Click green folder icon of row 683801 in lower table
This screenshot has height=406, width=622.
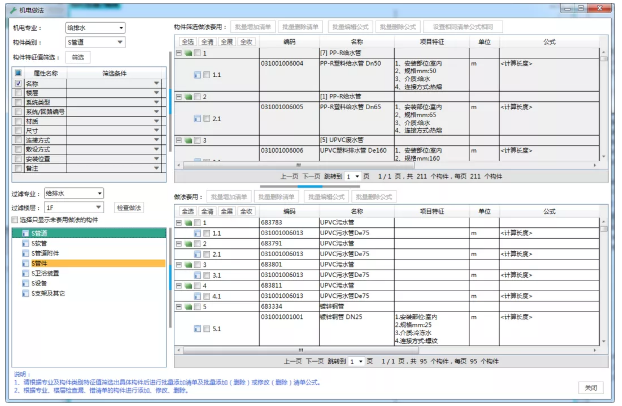[x=188, y=265]
